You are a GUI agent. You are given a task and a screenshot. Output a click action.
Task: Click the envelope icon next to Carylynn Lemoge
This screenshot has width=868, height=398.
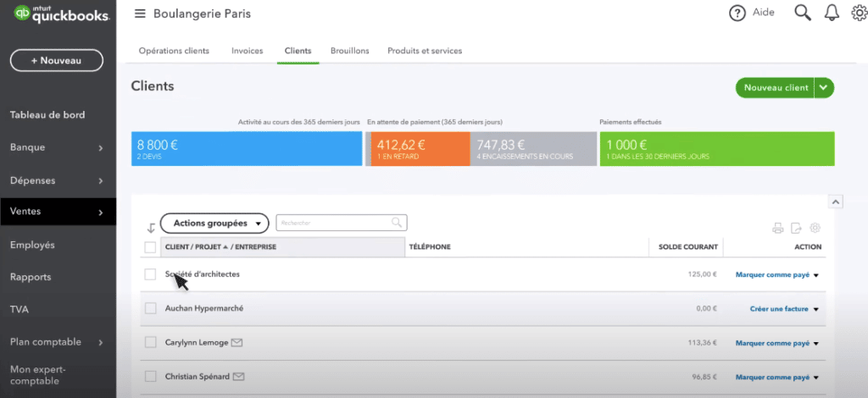(237, 343)
